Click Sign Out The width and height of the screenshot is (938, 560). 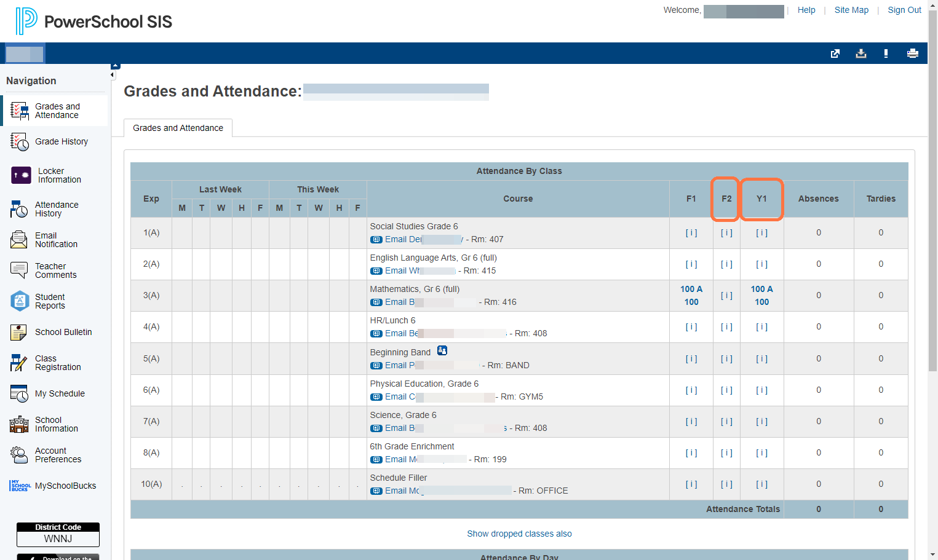pos(904,10)
